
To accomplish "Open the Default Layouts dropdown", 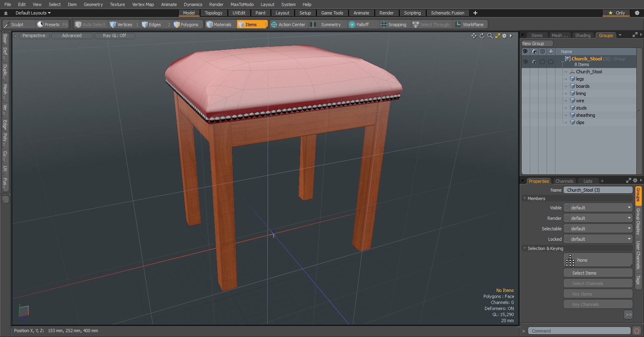I will tap(33, 13).
